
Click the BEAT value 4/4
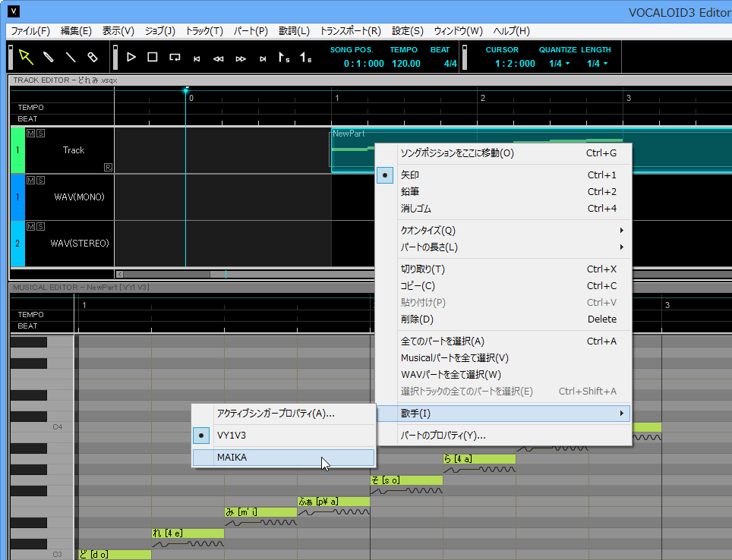click(x=450, y=64)
